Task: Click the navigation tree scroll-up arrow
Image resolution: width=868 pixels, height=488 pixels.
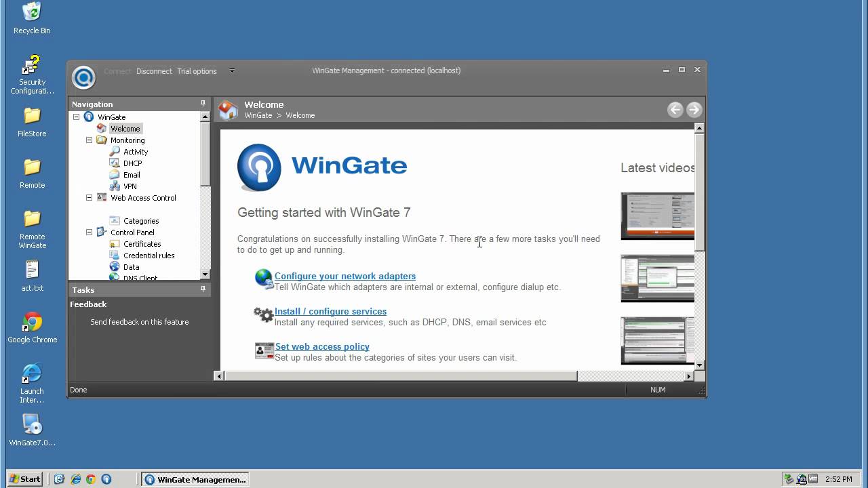Action: pos(205,117)
